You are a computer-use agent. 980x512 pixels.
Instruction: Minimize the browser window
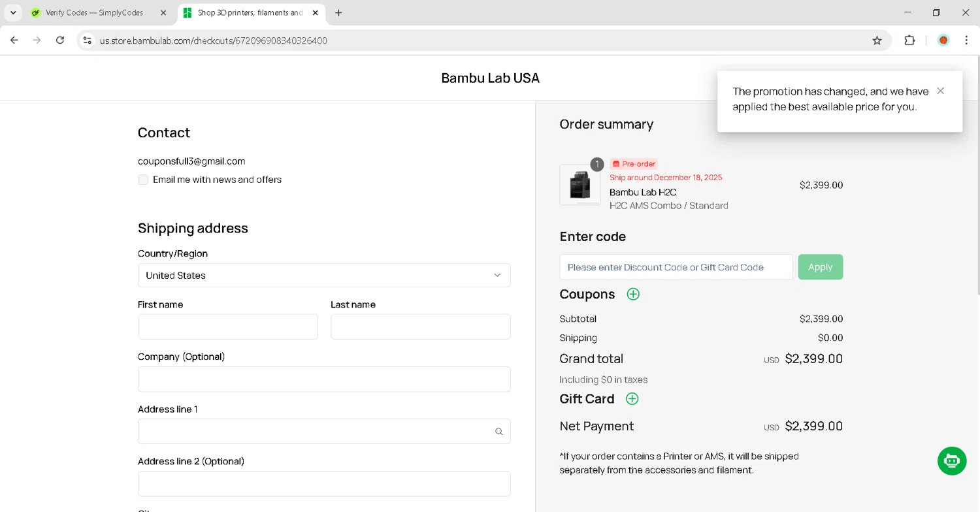click(907, 12)
